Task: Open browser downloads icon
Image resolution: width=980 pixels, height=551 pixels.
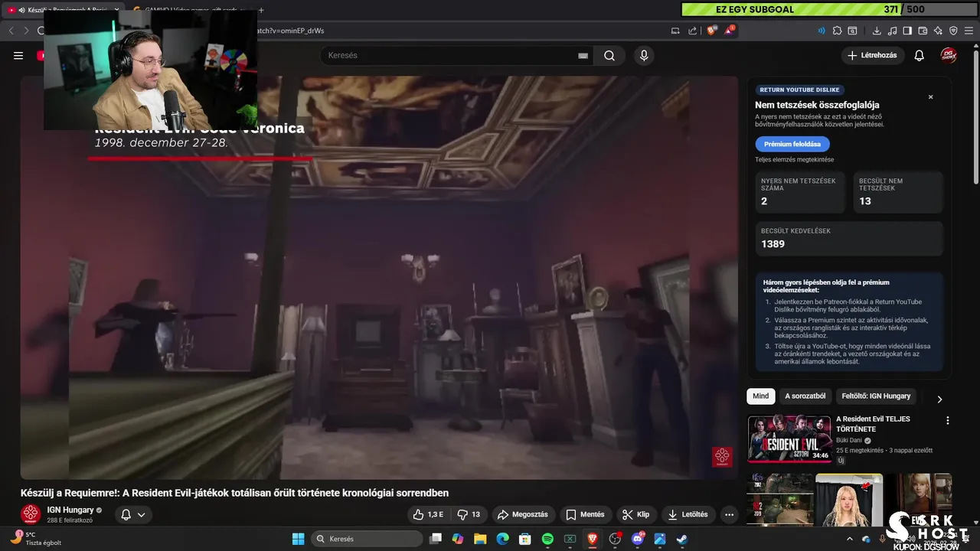Action: click(x=877, y=31)
